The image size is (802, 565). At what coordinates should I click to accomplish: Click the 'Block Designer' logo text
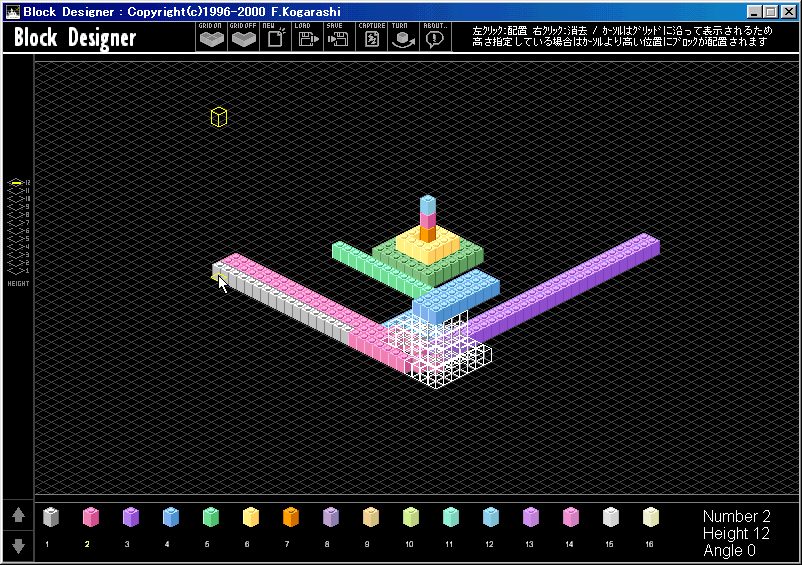pos(75,38)
